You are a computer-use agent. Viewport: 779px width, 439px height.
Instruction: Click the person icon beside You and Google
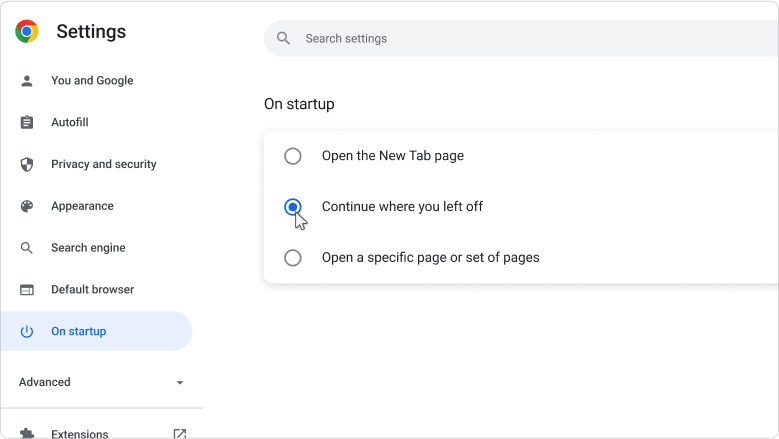point(27,81)
